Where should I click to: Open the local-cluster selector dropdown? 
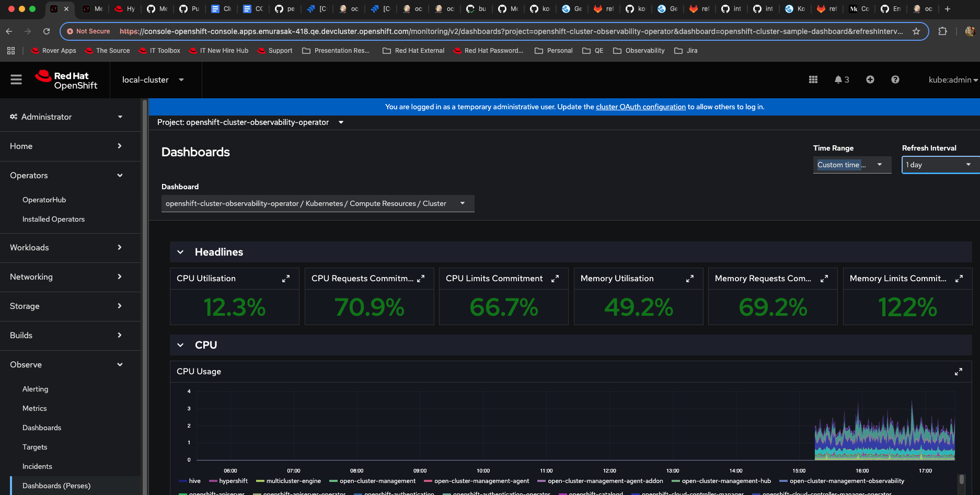153,80
